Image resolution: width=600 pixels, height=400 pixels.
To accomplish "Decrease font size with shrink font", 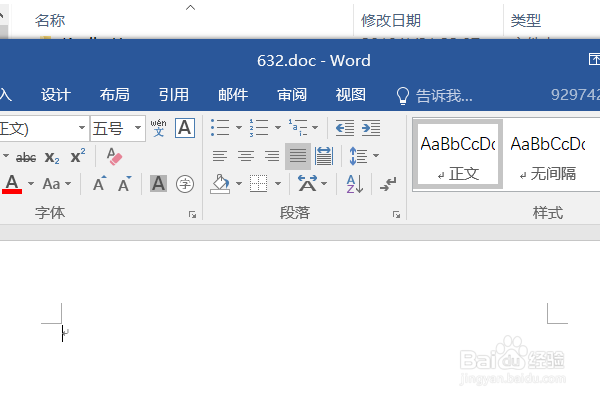I will (x=124, y=184).
